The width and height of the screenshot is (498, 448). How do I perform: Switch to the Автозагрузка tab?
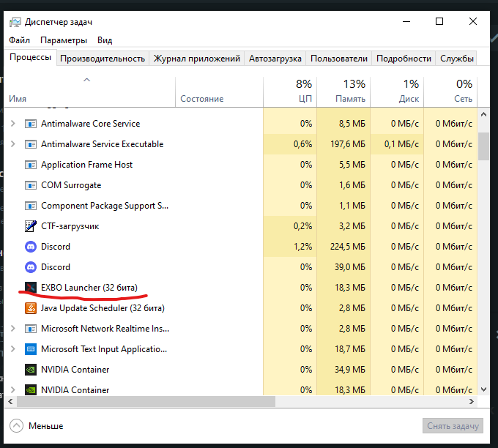(x=275, y=59)
